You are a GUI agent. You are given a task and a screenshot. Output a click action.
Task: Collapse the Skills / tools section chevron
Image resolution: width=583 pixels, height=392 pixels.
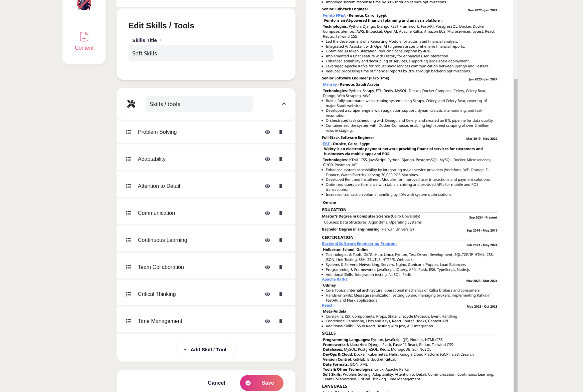pos(284,104)
